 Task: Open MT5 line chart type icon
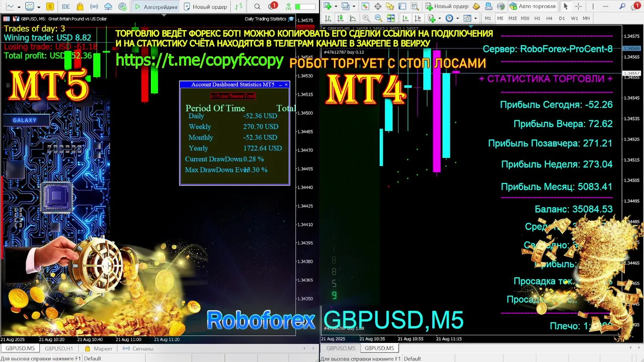pyautogui.click(x=10, y=7)
